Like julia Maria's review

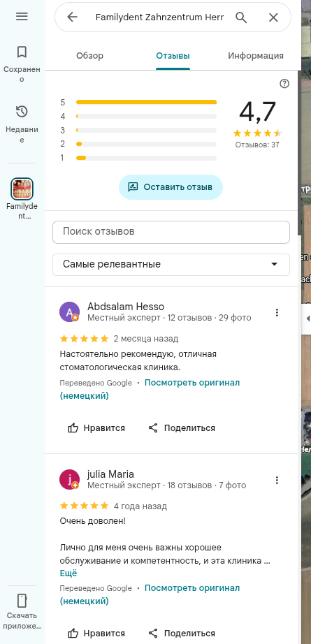click(x=96, y=633)
